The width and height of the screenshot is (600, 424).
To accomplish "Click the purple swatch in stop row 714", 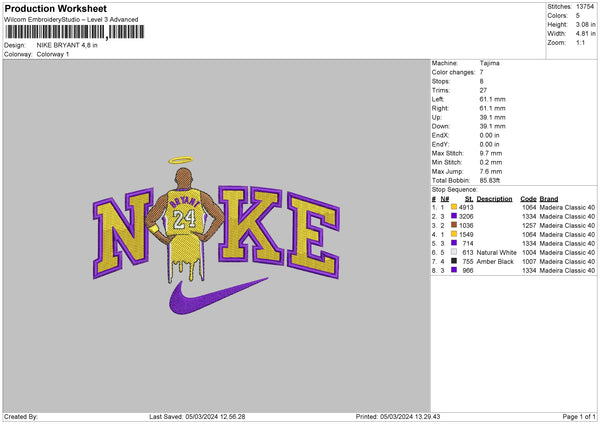I will [x=454, y=243].
